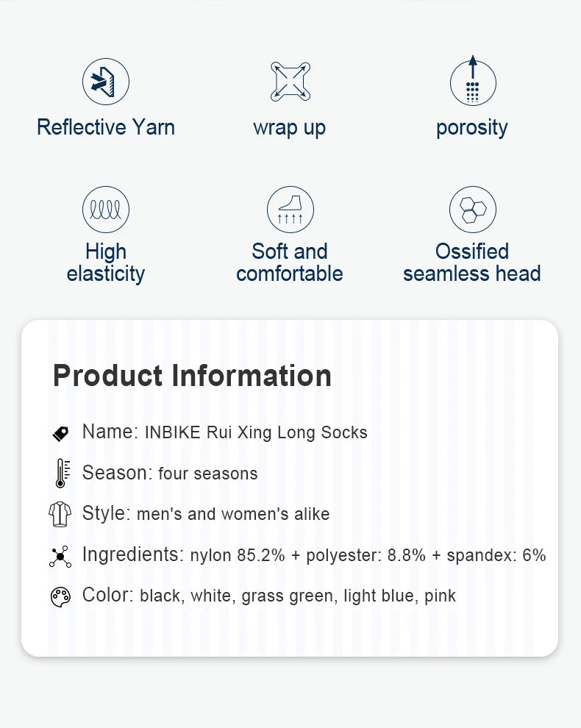581x728 pixels.
Task: Select the Soft and comfortable foot icon
Action: pos(290,210)
